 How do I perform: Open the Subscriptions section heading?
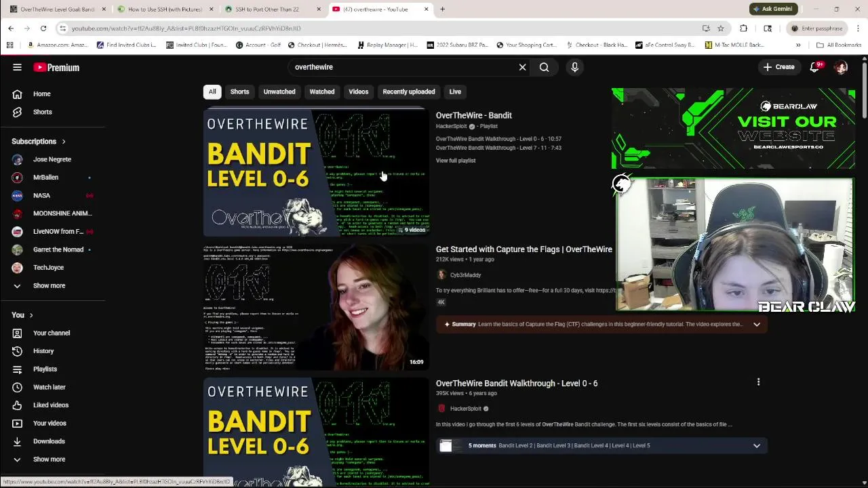tap(39, 141)
